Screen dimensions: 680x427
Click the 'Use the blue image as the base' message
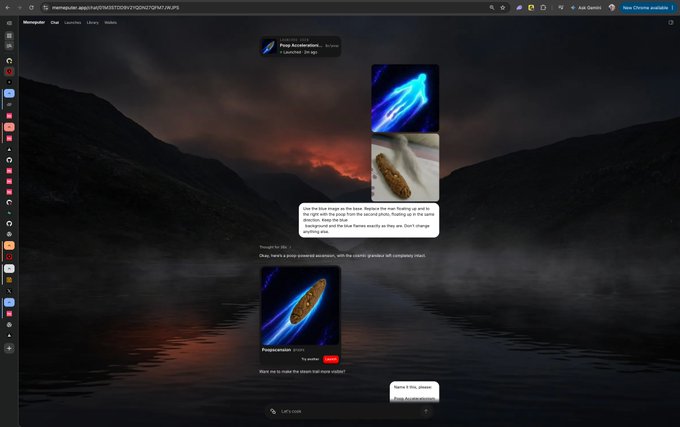pyautogui.click(x=369, y=220)
